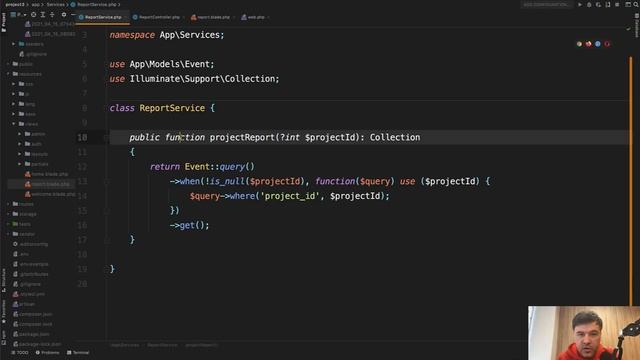Toggle fold marker at line 13 gutter
This screenshot has height=360, width=640.
107,181
